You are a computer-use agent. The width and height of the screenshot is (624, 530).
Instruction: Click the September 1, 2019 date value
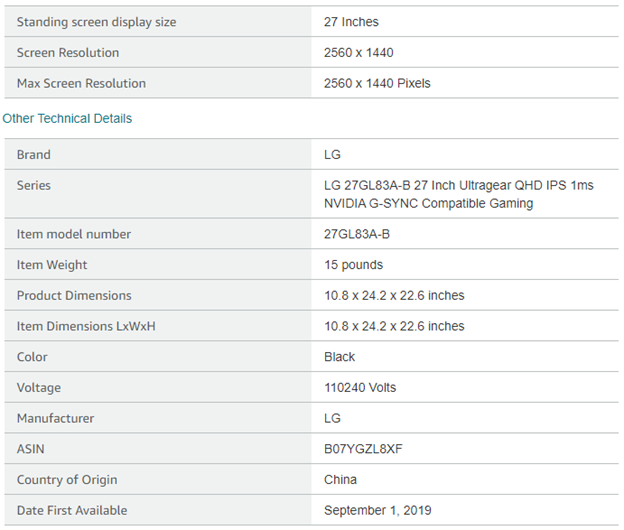coord(378,510)
